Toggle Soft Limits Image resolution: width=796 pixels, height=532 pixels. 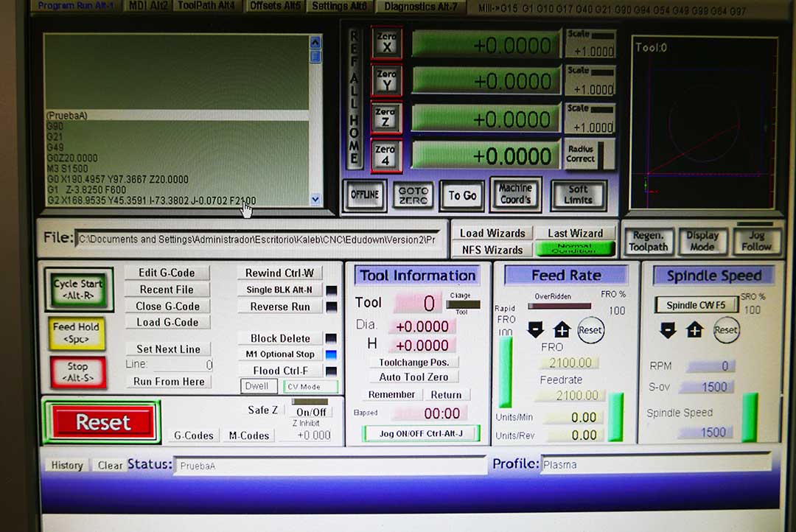579,195
